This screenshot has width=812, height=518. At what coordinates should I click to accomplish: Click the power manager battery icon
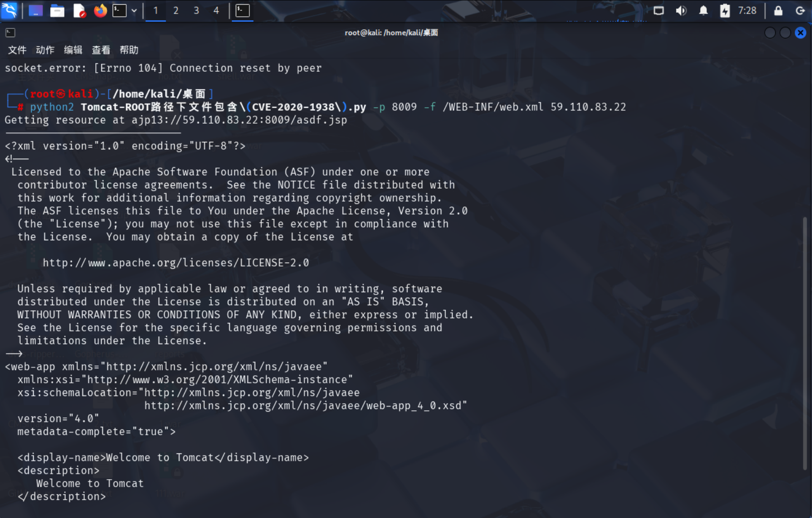pyautogui.click(x=725, y=11)
